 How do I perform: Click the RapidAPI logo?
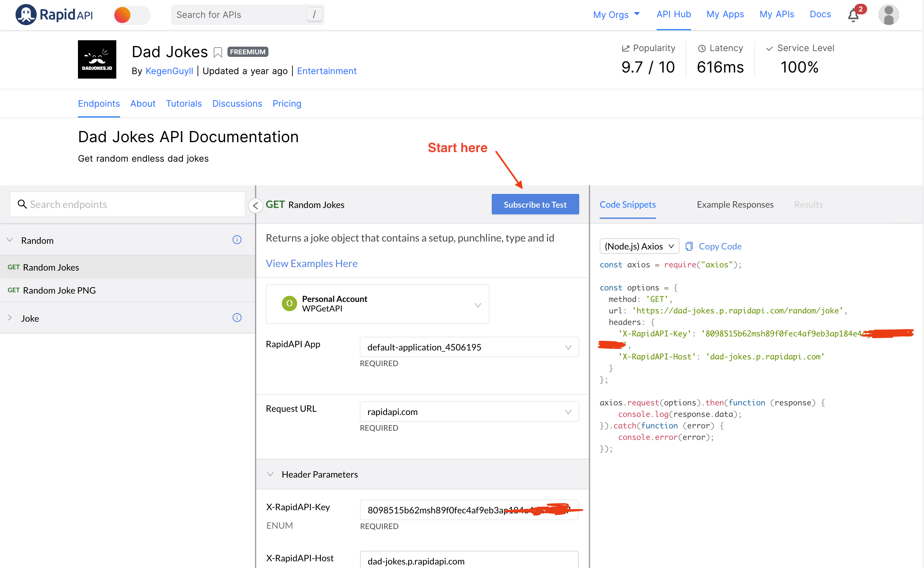(x=54, y=15)
